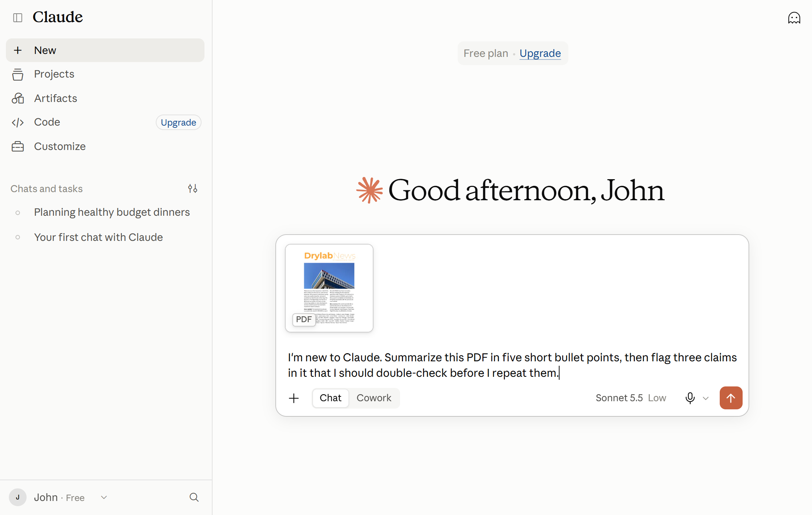Click the search magnifier icon
The image size is (812, 515).
click(x=194, y=497)
